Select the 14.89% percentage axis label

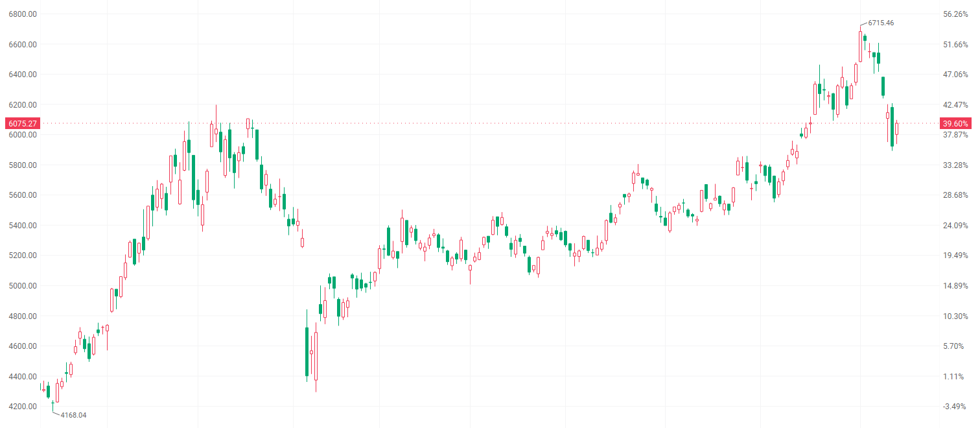(956, 286)
